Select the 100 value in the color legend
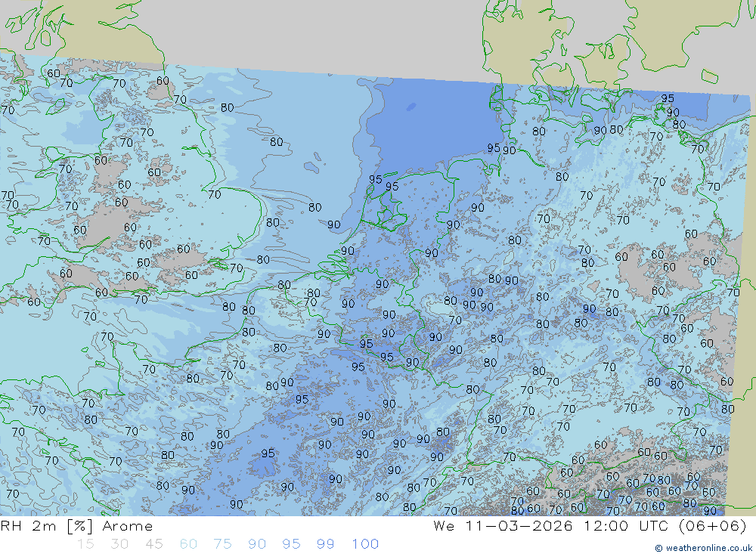This screenshot has height=554, width=756. coord(365,544)
